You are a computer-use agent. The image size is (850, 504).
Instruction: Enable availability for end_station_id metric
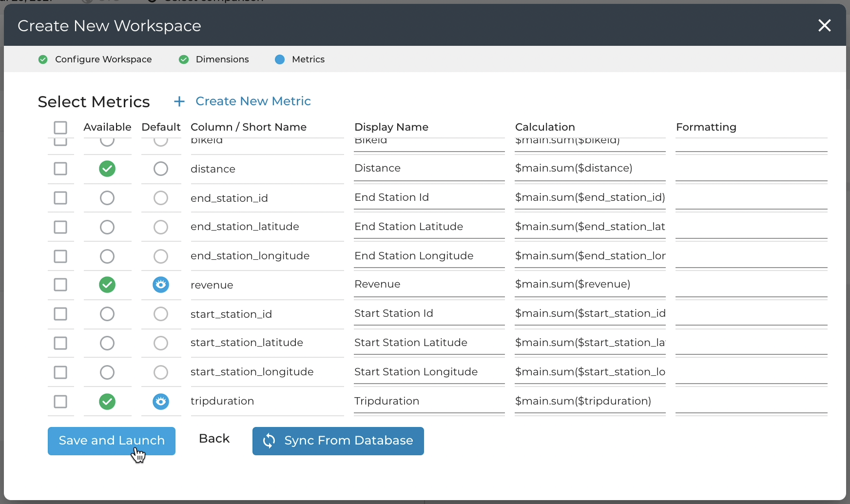click(x=107, y=198)
